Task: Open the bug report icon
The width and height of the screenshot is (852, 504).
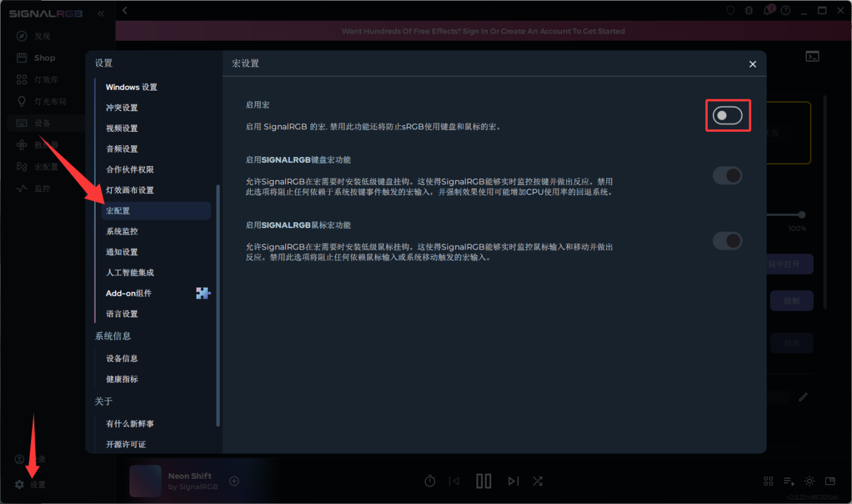Action: 749,10
